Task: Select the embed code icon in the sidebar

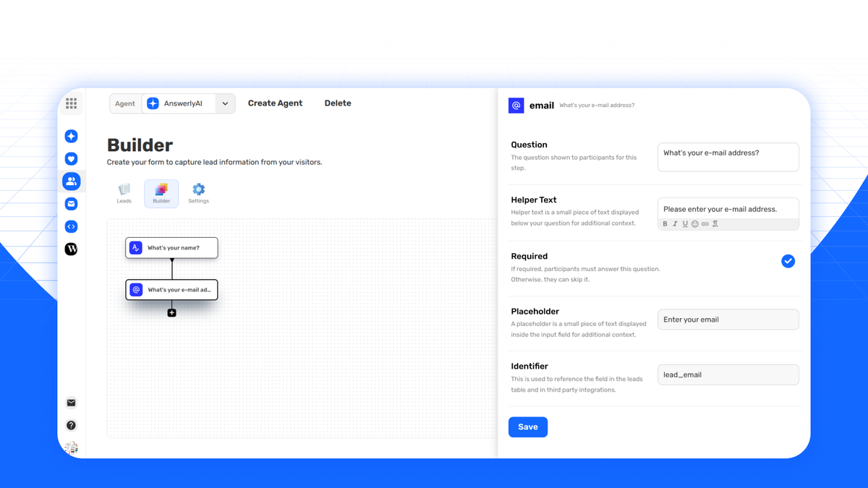Action: (x=71, y=226)
